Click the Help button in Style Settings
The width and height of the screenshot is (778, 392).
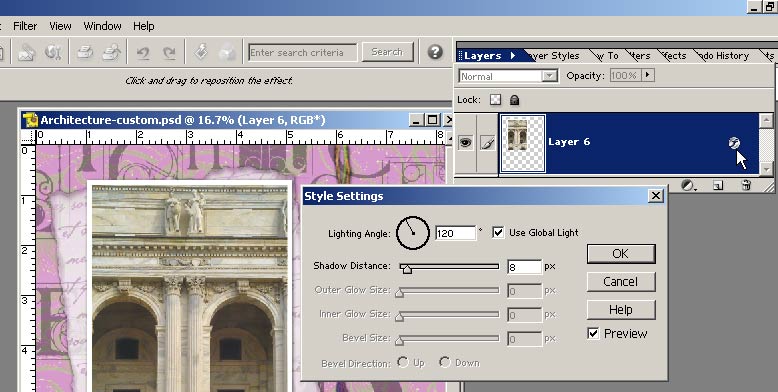click(x=621, y=310)
